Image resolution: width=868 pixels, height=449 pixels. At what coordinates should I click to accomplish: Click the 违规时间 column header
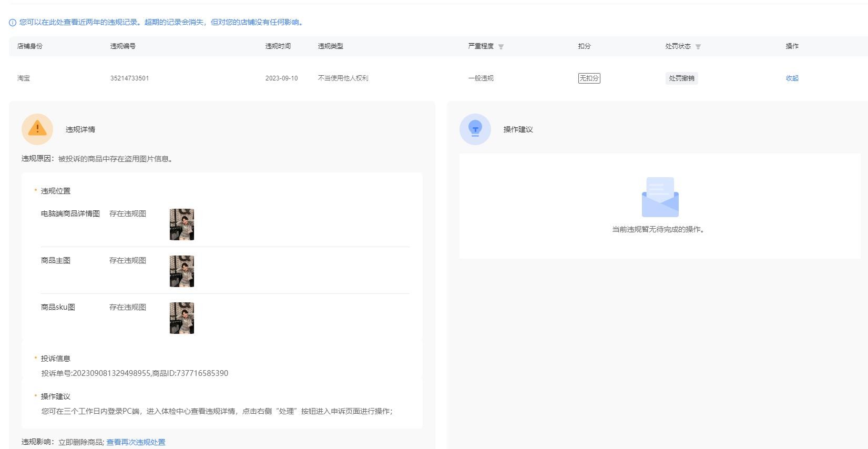tap(278, 46)
